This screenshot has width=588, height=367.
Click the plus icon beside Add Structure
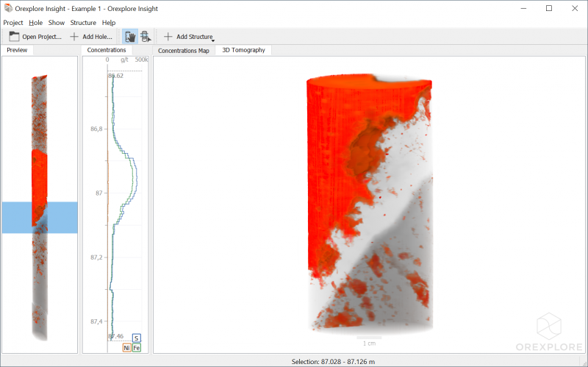point(168,36)
